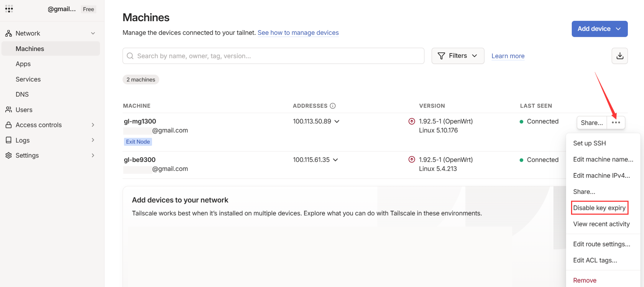Open the Filters dropdown
The image size is (644, 287).
point(458,56)
